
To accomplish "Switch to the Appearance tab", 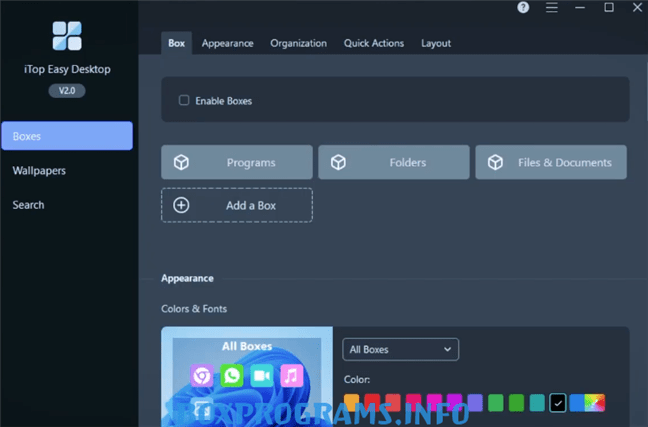I will tap(227, 43).
